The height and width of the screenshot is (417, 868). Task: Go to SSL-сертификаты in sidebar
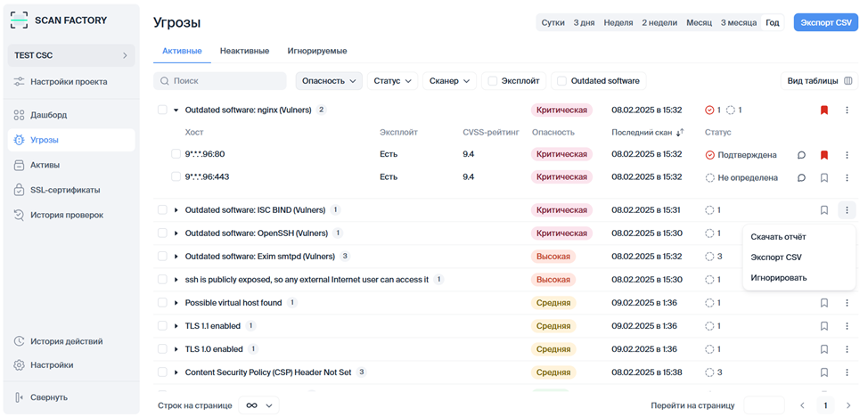click(x=64, y=190)
